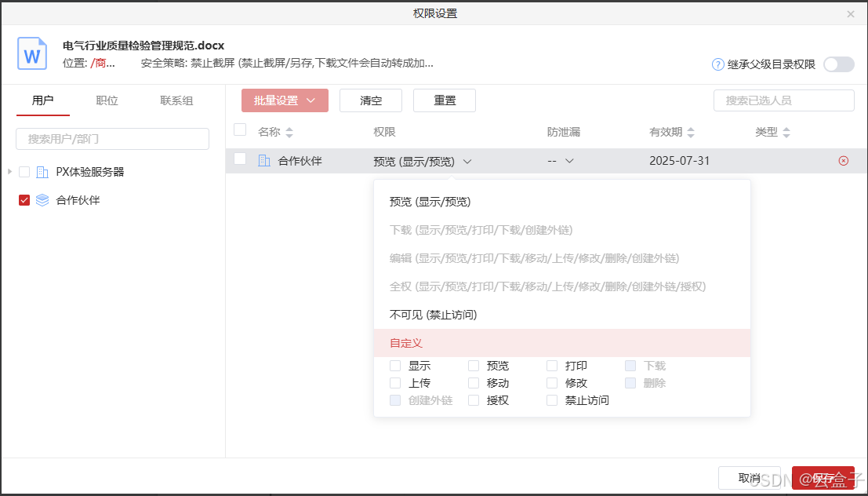Sort by 类型 column arrows

[x=786, y=133]
